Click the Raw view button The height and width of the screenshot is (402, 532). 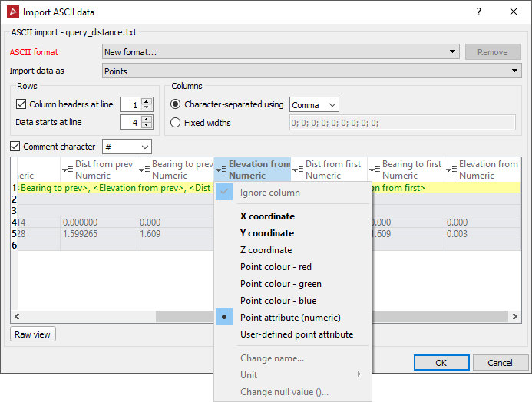click(33, 334)
